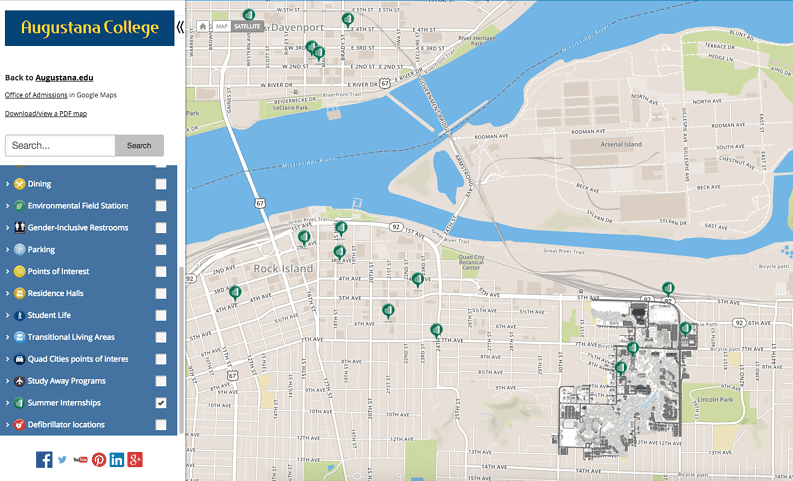This screenshot has width=793, height=481.
Task: Open the Google Plus social icon
Action: coord(135,459)
